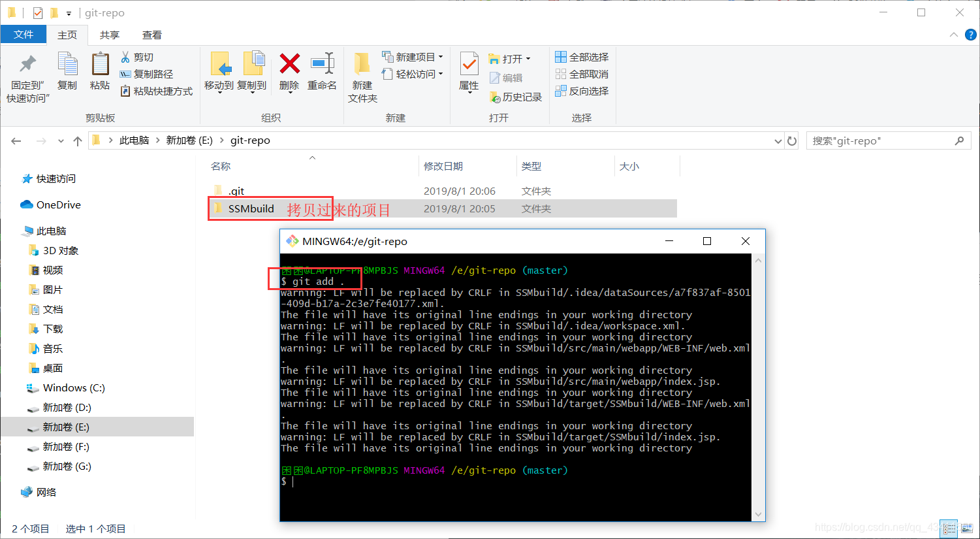Sort by Date modified (修改日期) column
Image resolution: width=980 pixels, height=539 pixels.
[443, 166]
